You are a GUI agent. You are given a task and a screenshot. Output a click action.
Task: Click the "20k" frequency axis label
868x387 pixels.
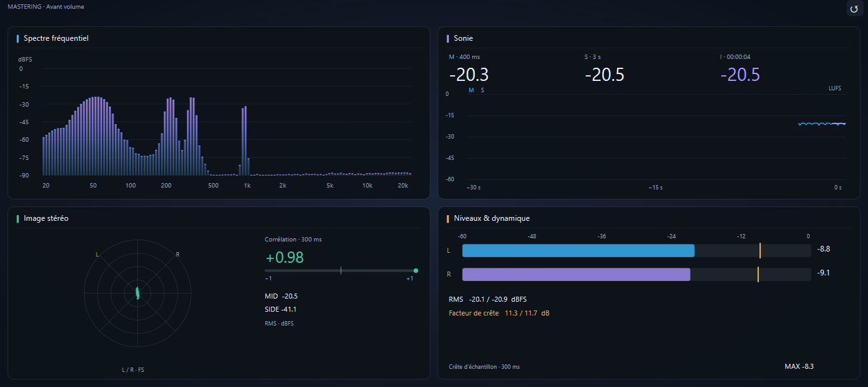[403, 186]
